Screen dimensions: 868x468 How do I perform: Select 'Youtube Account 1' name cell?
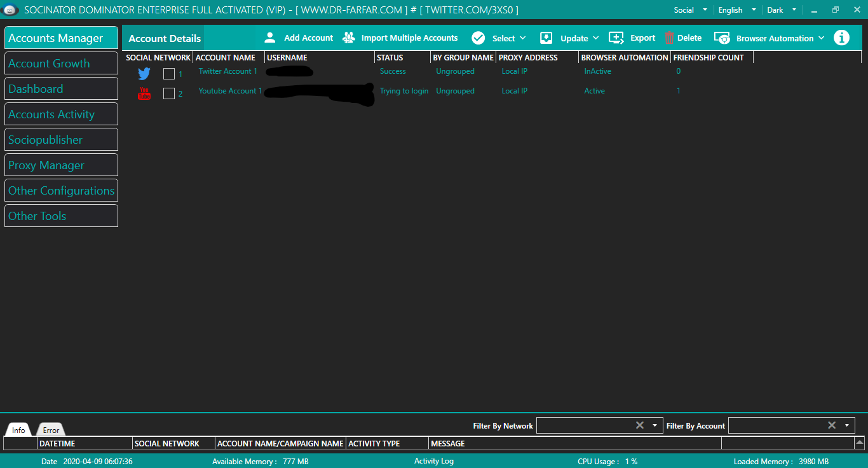tap(230, 91)
